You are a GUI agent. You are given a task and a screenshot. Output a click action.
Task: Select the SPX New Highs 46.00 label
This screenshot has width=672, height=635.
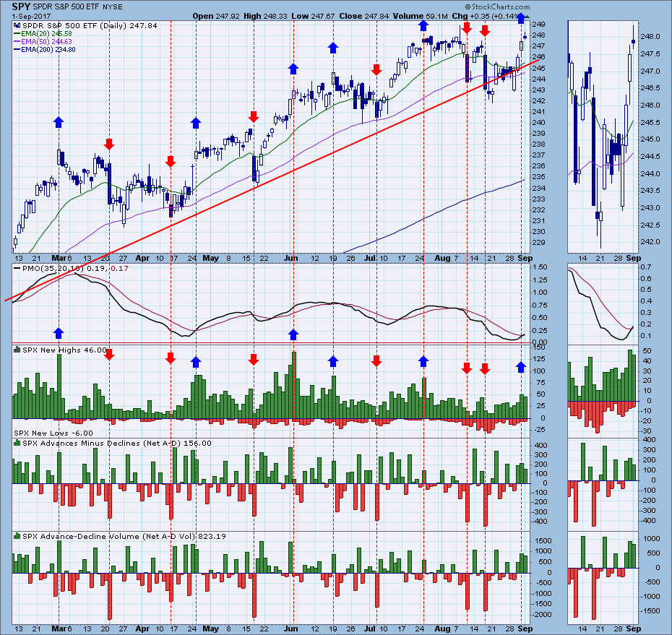[64, 350]
